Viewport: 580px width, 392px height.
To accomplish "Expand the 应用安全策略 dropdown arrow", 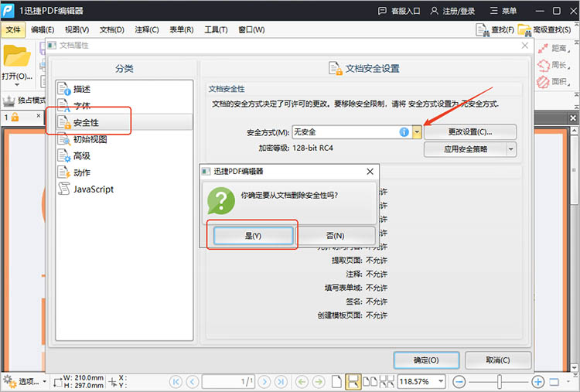I will (511, 149).
